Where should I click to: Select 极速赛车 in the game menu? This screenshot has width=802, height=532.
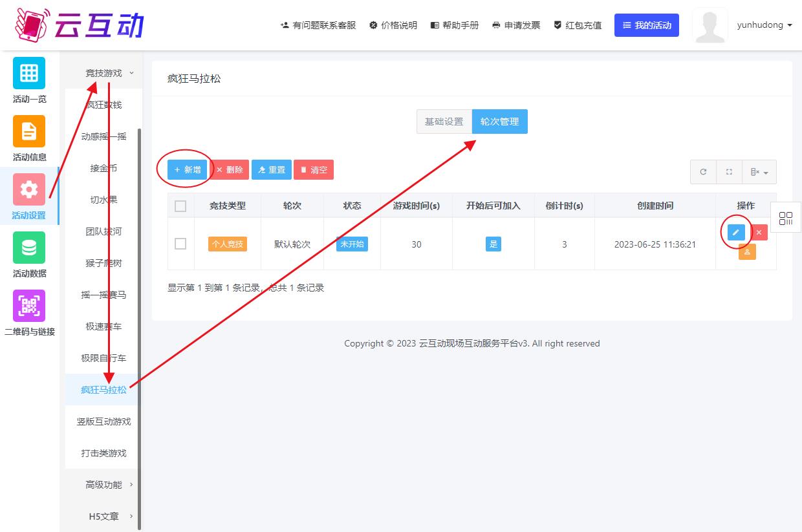pos(103,326)
